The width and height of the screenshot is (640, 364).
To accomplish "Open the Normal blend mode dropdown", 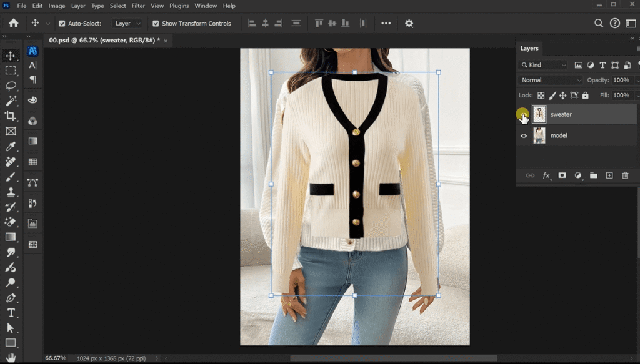I will [551, 80].
